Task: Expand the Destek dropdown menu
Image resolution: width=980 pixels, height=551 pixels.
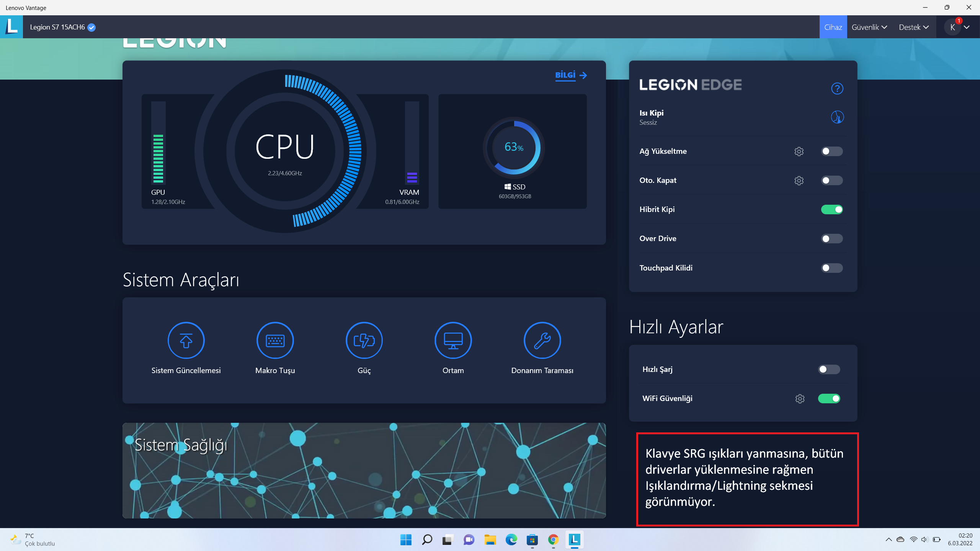Action: [913, 27]
